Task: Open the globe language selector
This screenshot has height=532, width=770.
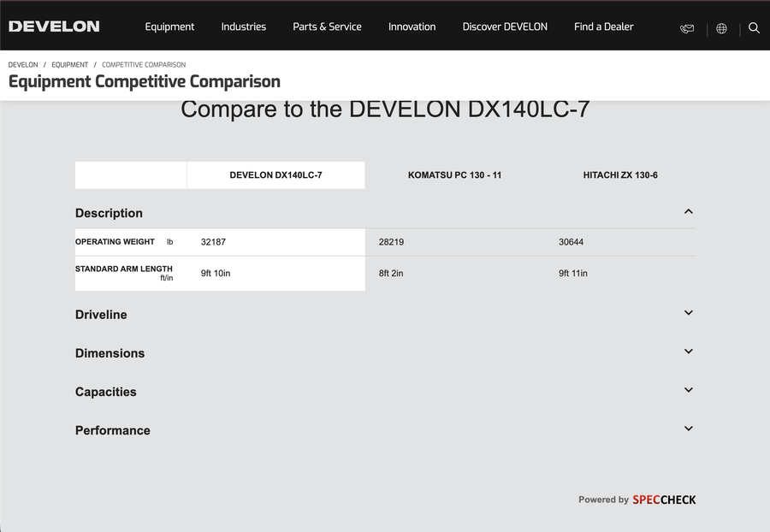Action: click(721, 28)
